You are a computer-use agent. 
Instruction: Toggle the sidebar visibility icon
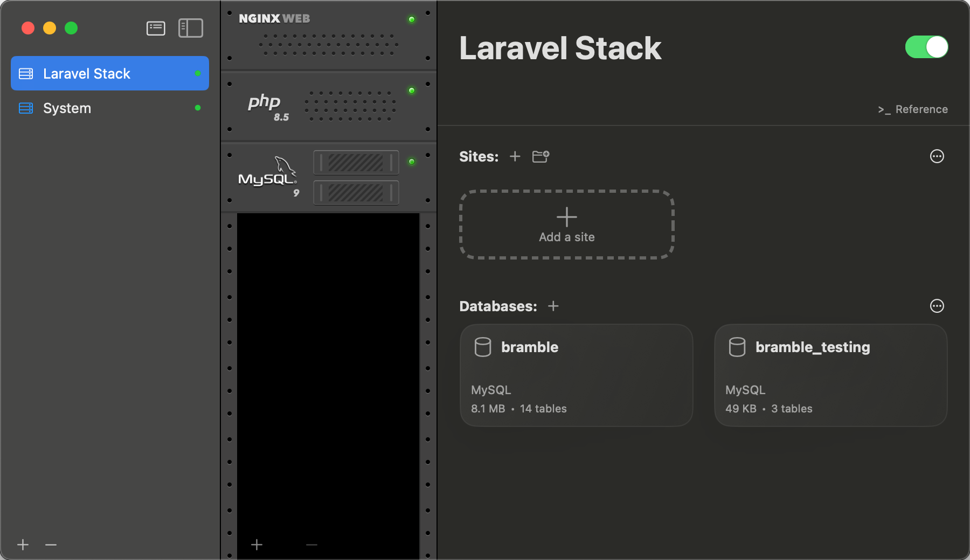pyautogui.click(x=191, y=28)
